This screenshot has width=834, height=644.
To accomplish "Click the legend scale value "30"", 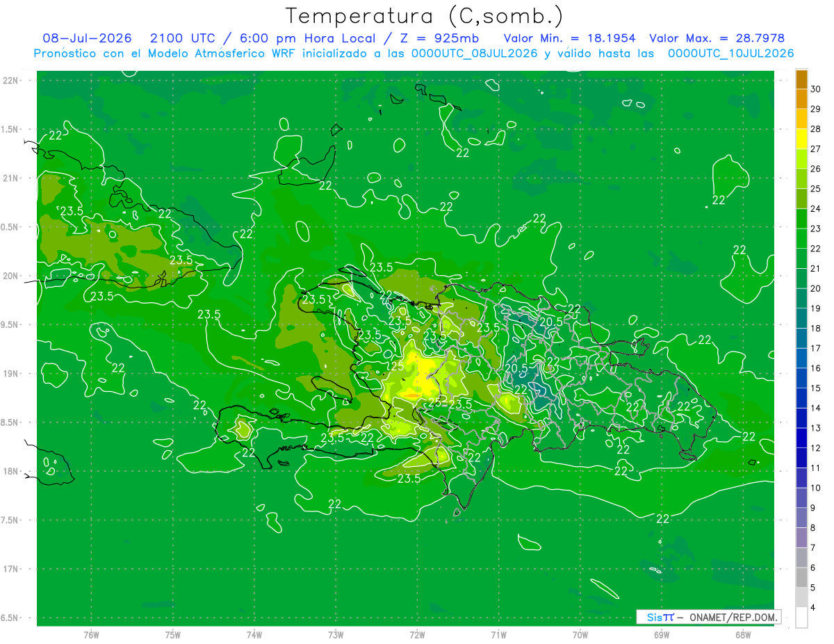I will pyautogui.click(x=816, y=89).
